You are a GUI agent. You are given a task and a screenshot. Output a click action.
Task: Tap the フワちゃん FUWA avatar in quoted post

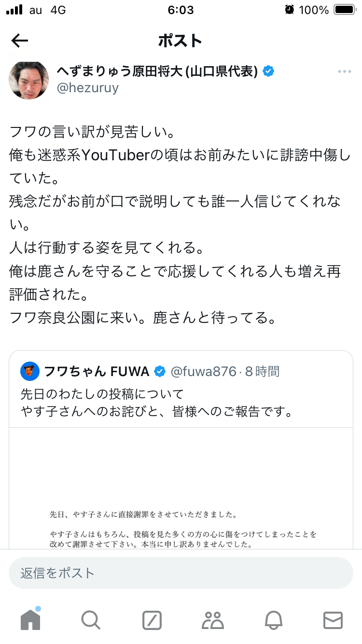pyautogui.click(x=30, y=371)
